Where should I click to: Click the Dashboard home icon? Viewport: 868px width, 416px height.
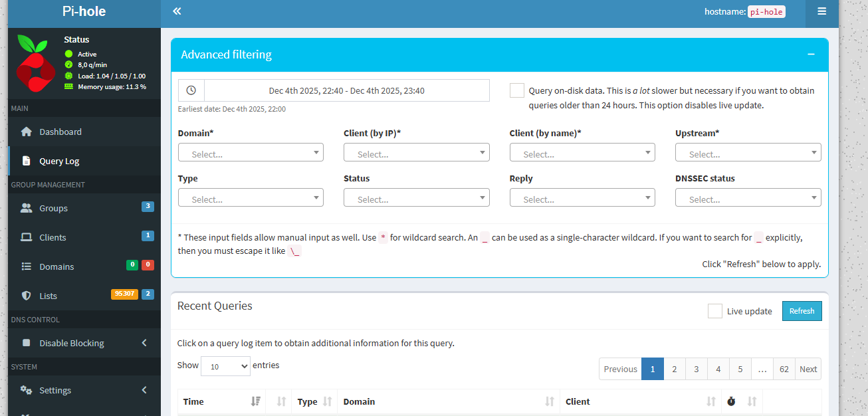coord(27,132)
